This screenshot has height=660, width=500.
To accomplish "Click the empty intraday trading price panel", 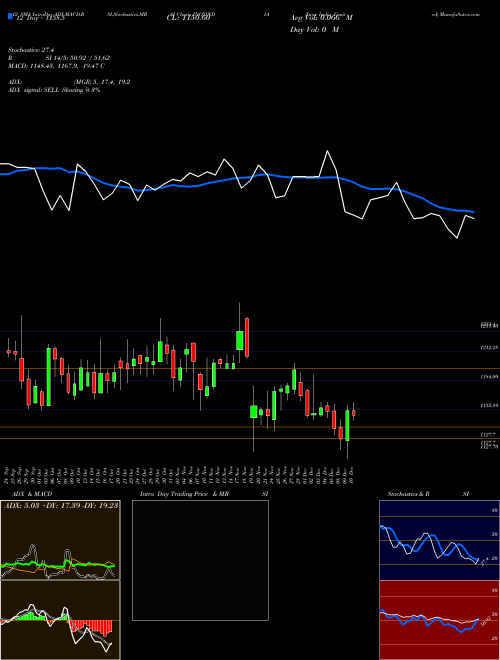I will tap(200, 560).
